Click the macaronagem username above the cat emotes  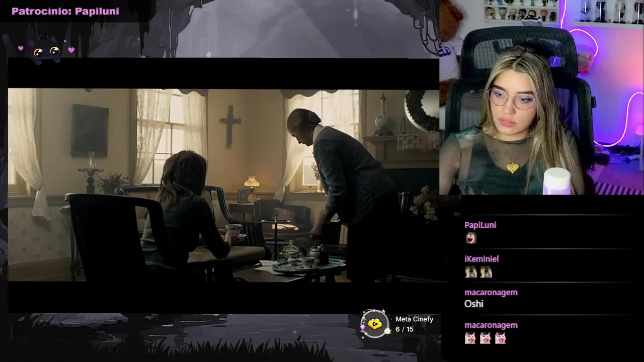pyautogui.click(x=491, y=325)
